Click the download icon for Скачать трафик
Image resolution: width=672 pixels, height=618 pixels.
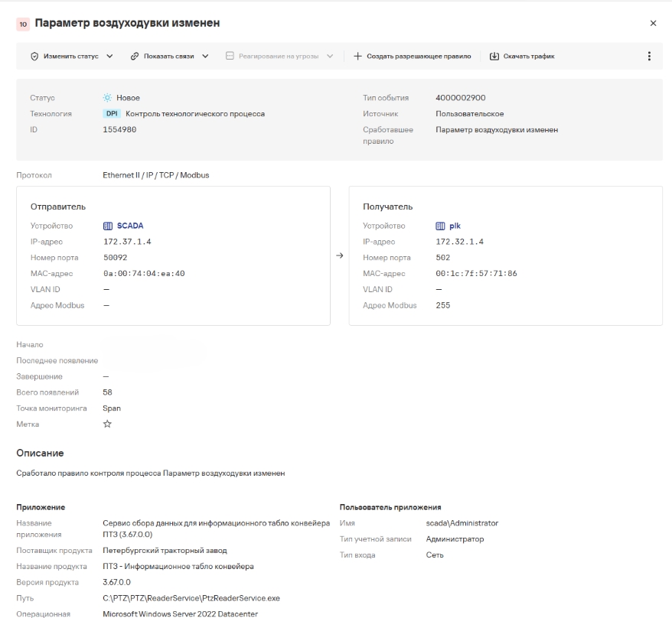pyautogui.click(x=494, y=56)
